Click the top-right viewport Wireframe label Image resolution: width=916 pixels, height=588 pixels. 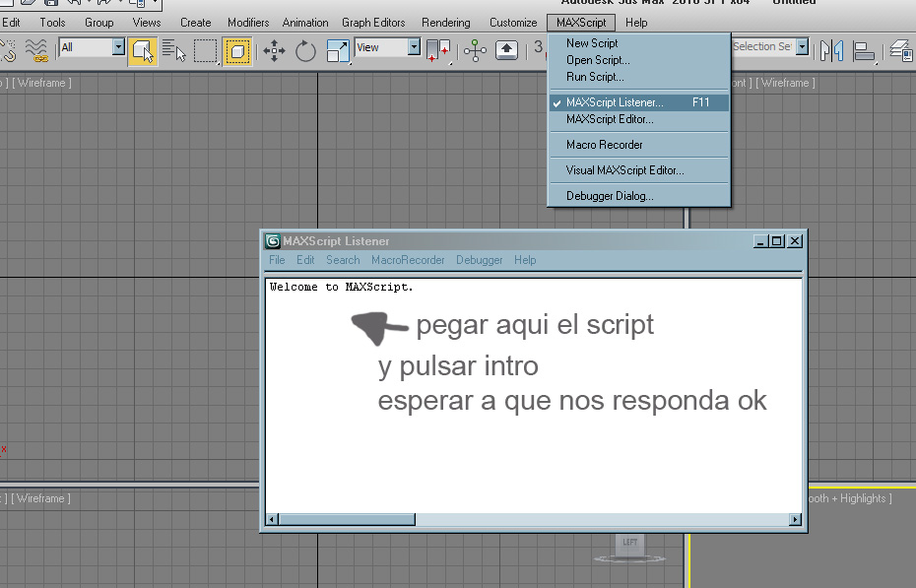click(x=785, y=83)
